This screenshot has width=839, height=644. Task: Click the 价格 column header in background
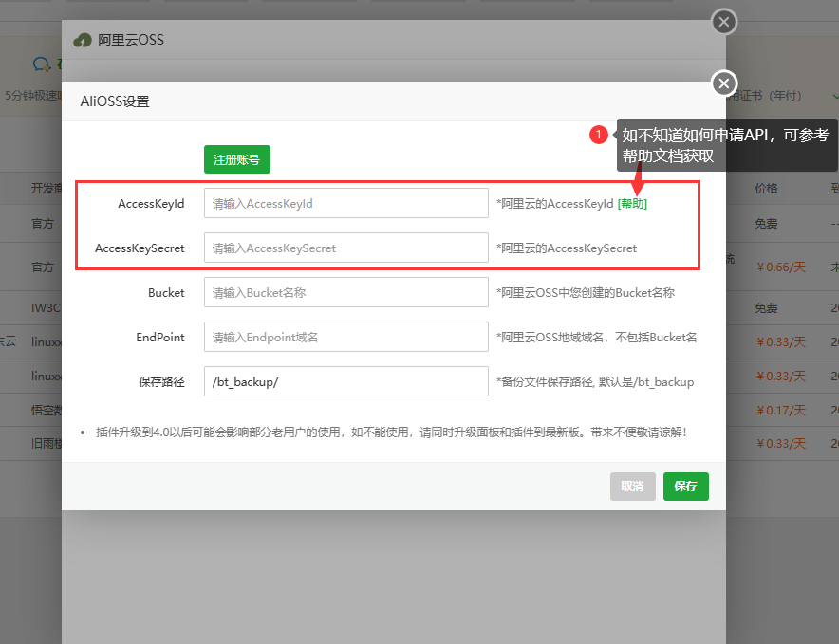click(x=766, y=189)
